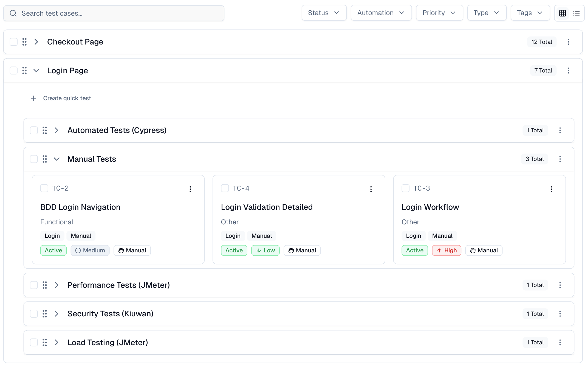The height and width of the screenshot is (368, 588).
Task: Select the Checkout Page folder checkbox
Action: pyautogui.click(x=13, y=42)
